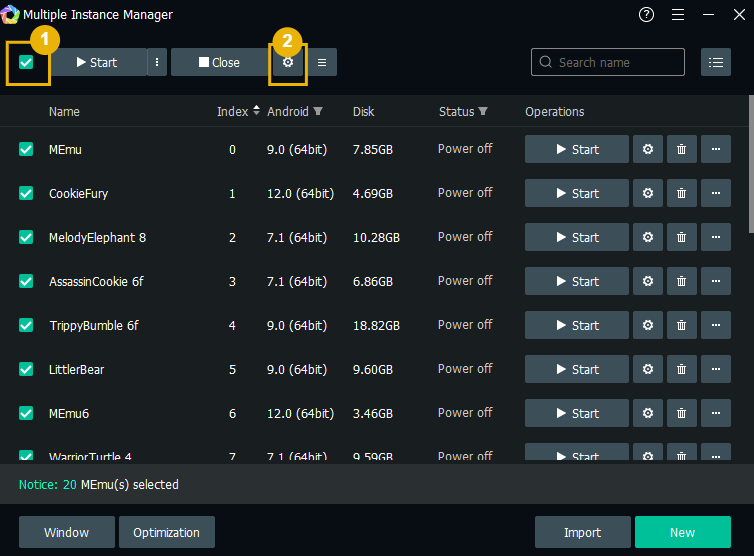Open the help question mark icon
This screenshot has height=556, width=754.
[x=646, y=15]
